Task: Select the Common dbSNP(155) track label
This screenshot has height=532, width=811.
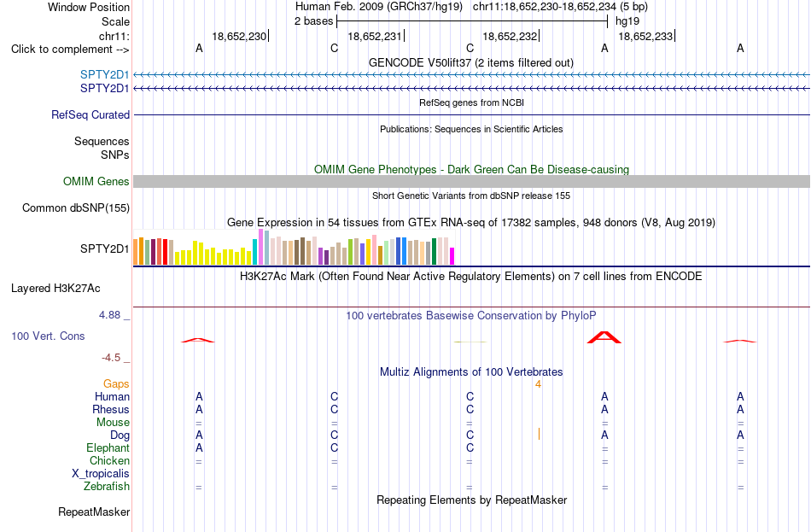Action: point(76,208)
